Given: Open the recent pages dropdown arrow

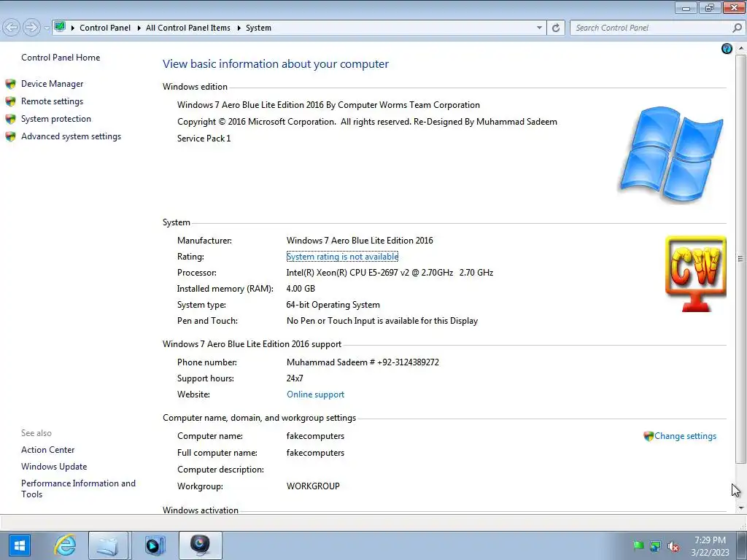Looking at the screenshot, I should (x=46, y=28).
